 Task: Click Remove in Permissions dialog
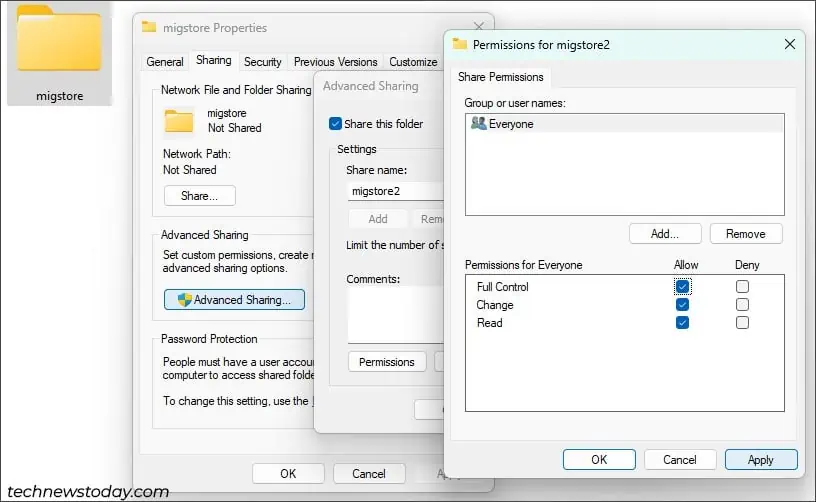746,234
